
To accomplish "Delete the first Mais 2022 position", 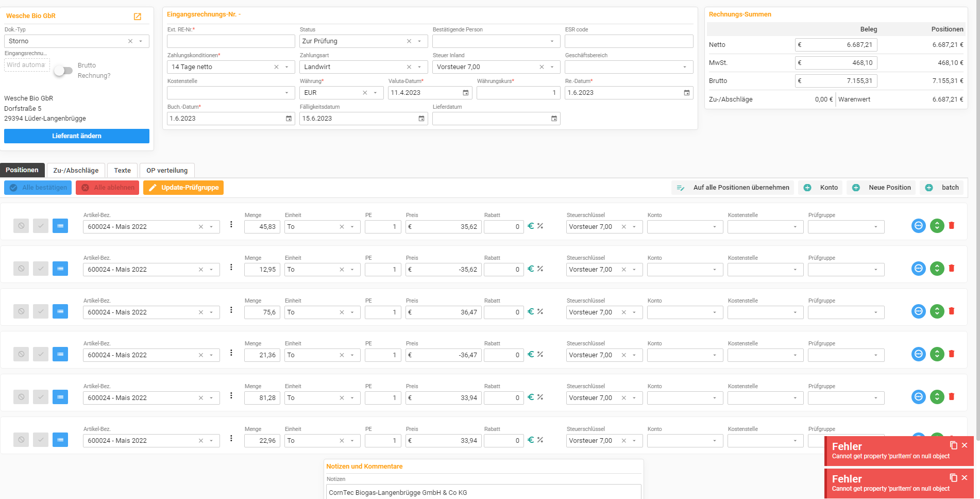I will 952,226.
